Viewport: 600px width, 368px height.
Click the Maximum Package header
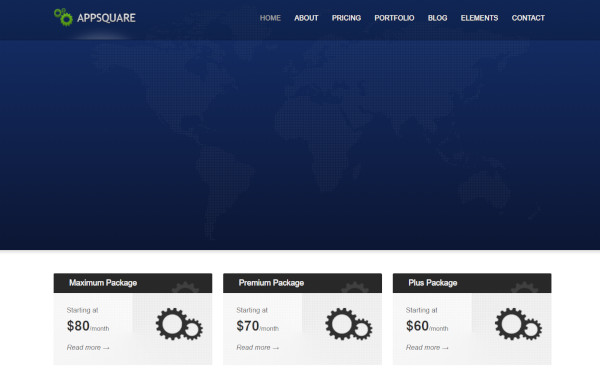pos(133,283)
